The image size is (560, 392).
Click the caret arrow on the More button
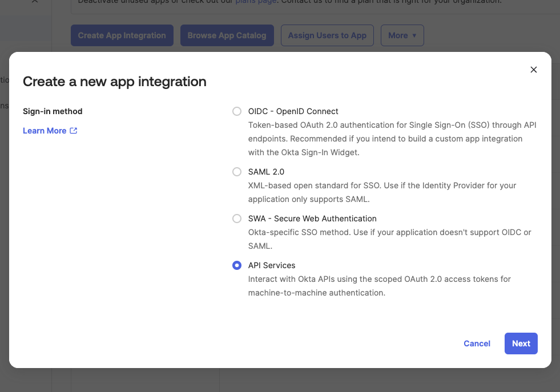tap(415, 35)
